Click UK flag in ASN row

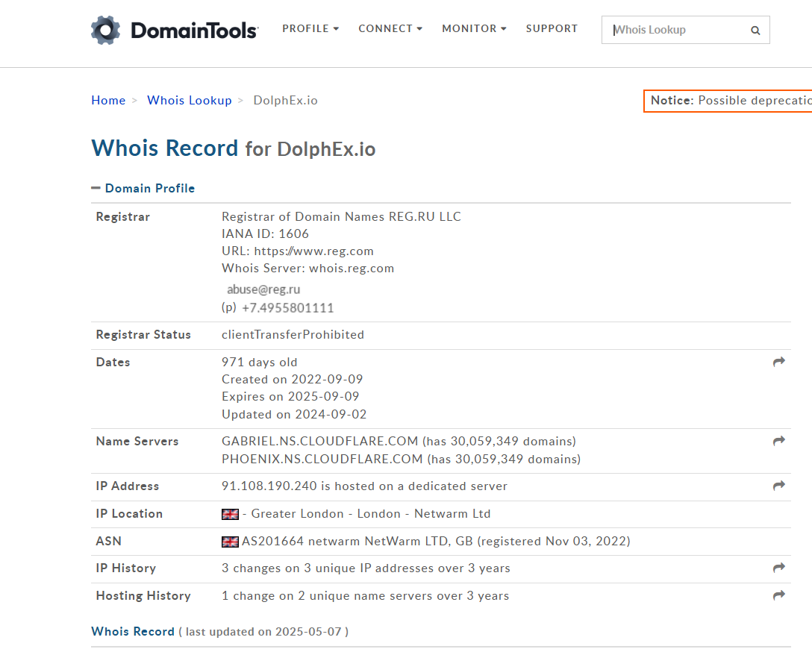tap(230, 542)
